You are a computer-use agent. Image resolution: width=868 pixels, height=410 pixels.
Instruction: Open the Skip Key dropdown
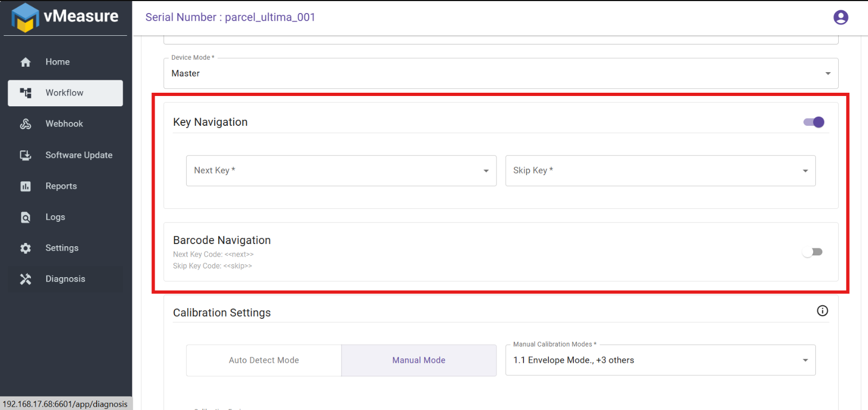click(x=660, y=171)
